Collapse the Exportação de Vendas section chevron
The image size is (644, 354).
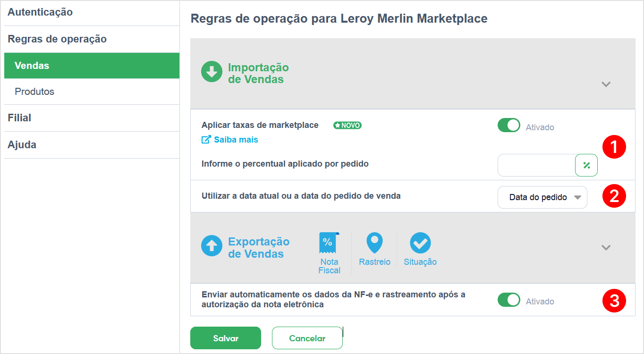[x=606, y=248]
